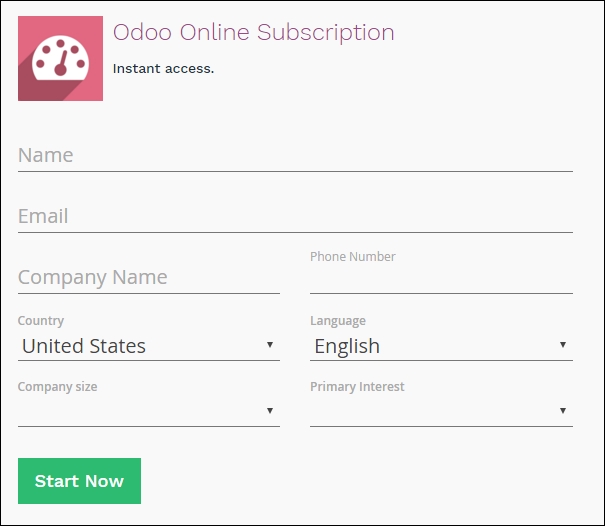The height and width of the screenshot is (526, 605).
Task: Click the Language field label
Action: click(338, 321)
